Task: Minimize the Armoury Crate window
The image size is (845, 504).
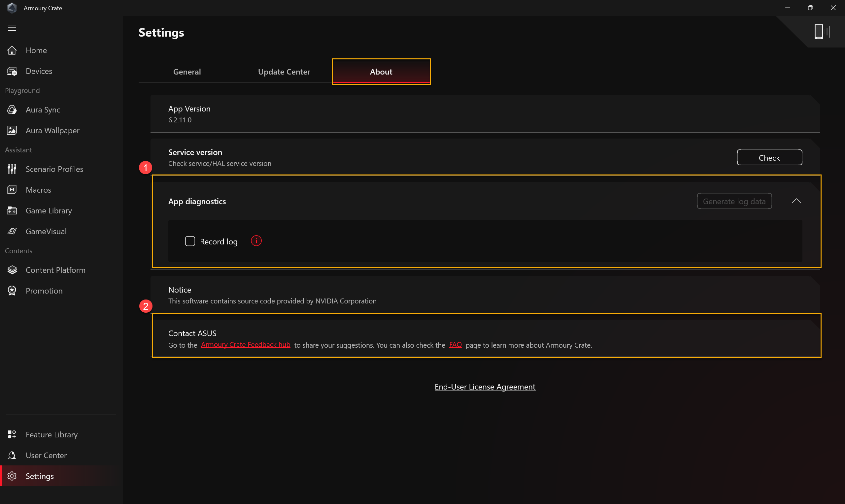Action: tap(788, 8)
